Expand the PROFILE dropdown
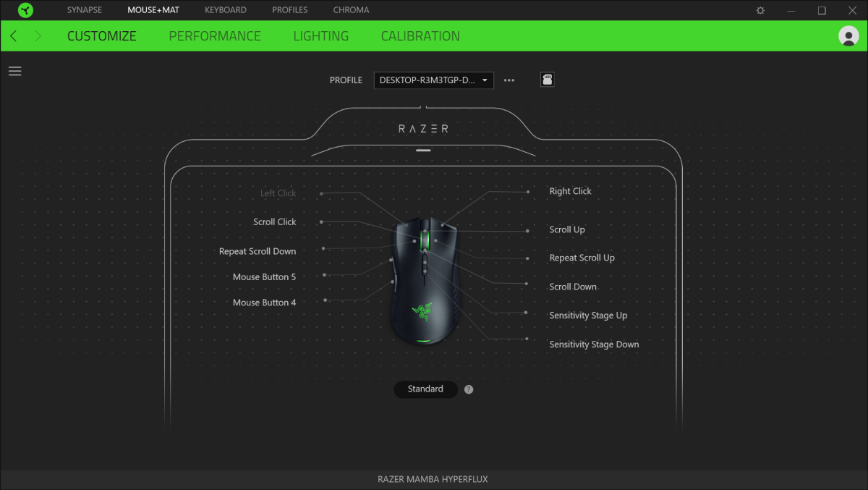Screen dimensions: 868x490 [434, 80]
